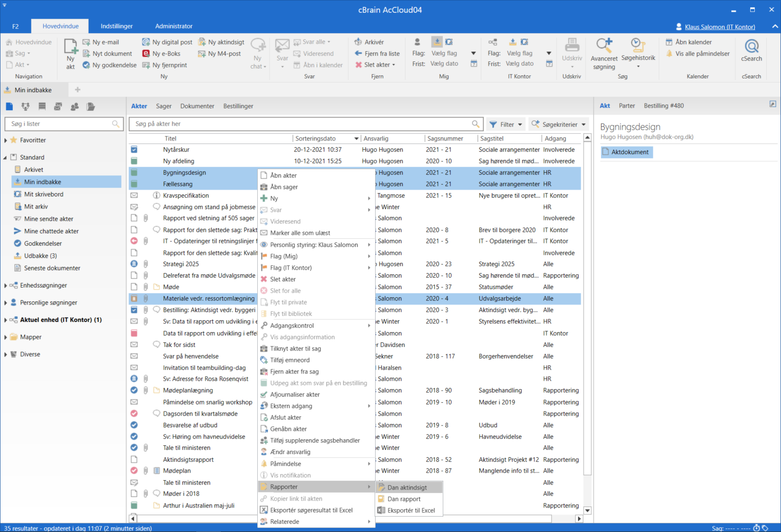Expand Personlige søgninger node
Screen dimensions: 781x532
[x=6, y=303]
